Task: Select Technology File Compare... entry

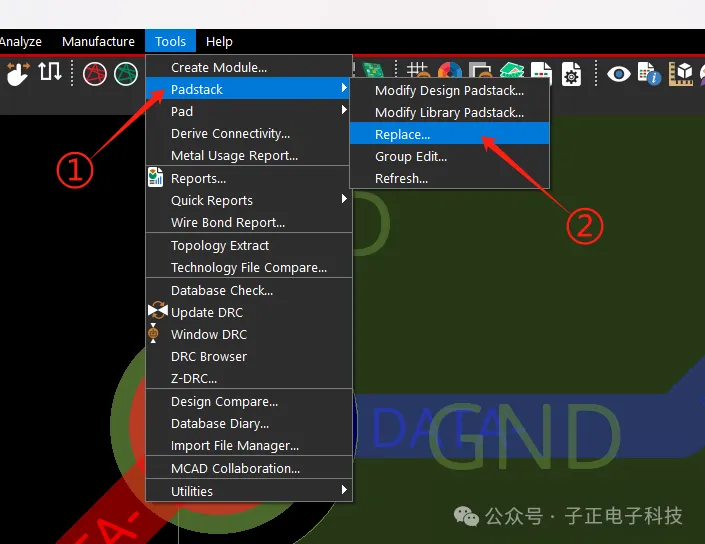Action: [249, 267]
